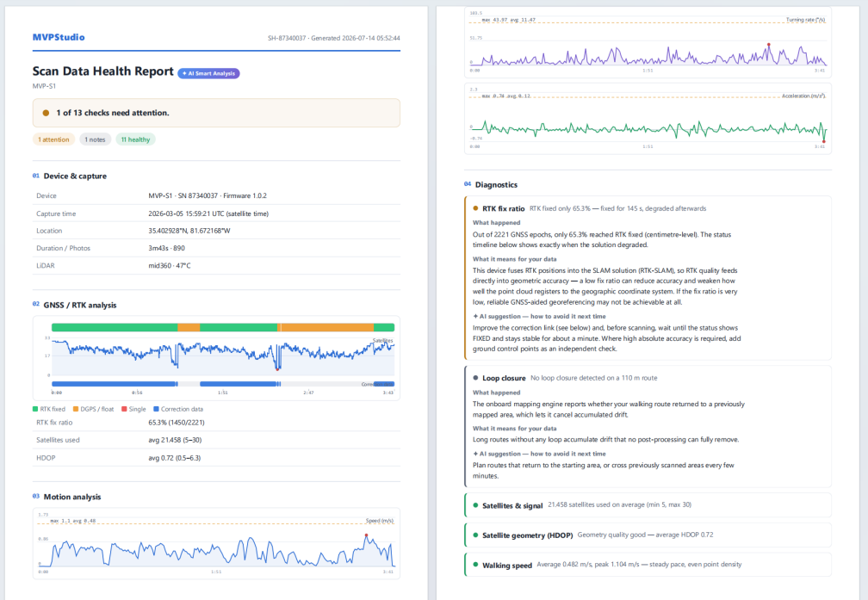868x600 pixels.
Task: Click the blue correction data bar under chart
Action: tap(222, 384)
